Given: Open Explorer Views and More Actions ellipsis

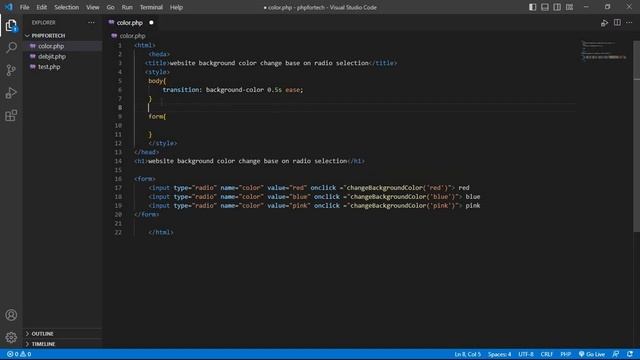Looking at the screenshot, I should coord(91,22).
